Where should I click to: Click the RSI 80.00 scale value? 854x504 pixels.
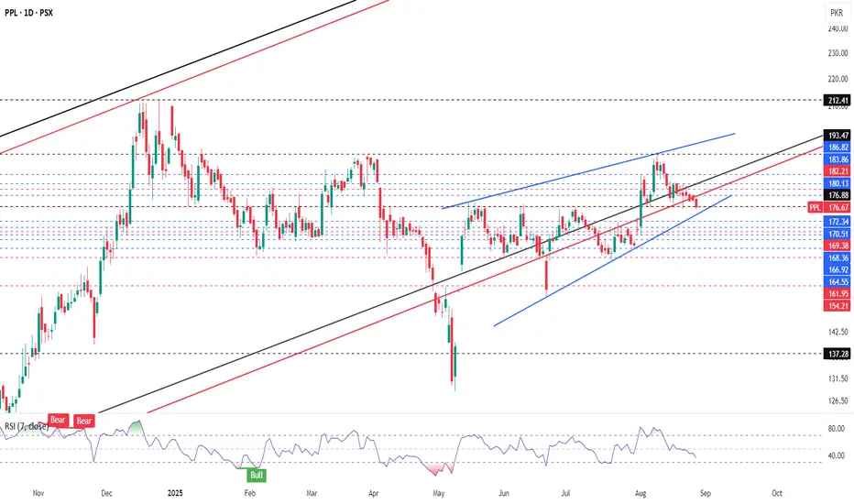pyautogui.click(x=836, y=429)
